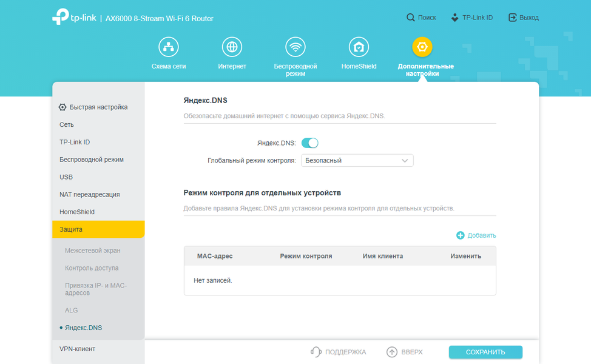Select the Контроль доступа submenu item
The width and height of the screenshot is (591, 364).
(92, 268)
